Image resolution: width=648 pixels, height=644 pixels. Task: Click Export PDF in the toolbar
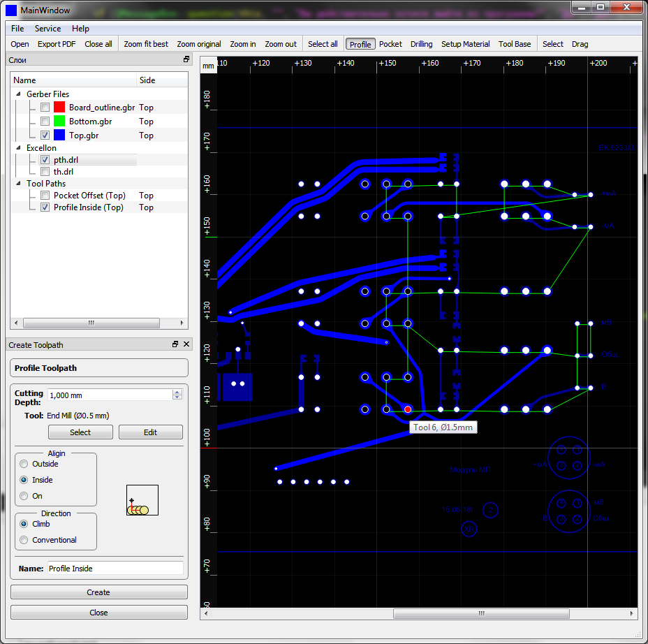coord(57,44)
